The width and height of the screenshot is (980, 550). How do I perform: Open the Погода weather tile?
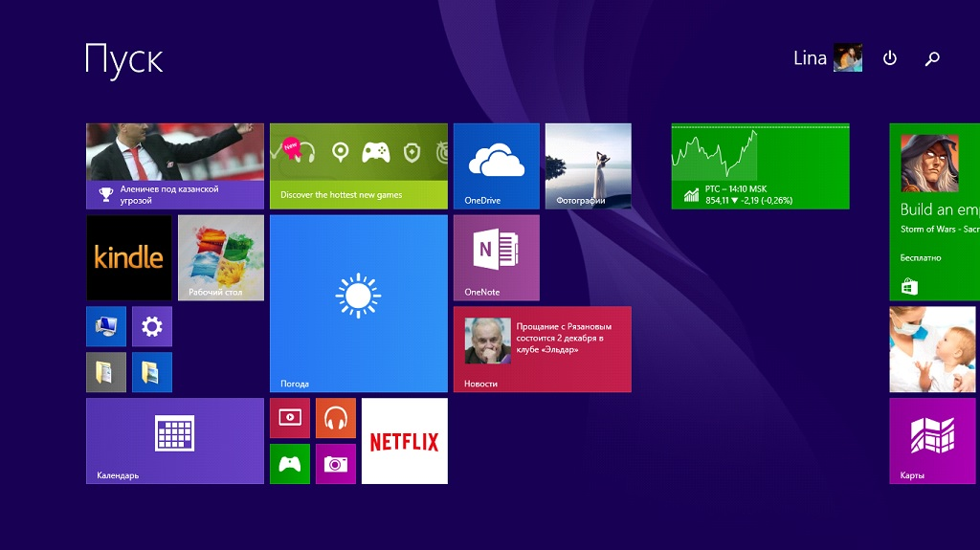[x=359, y=304]
